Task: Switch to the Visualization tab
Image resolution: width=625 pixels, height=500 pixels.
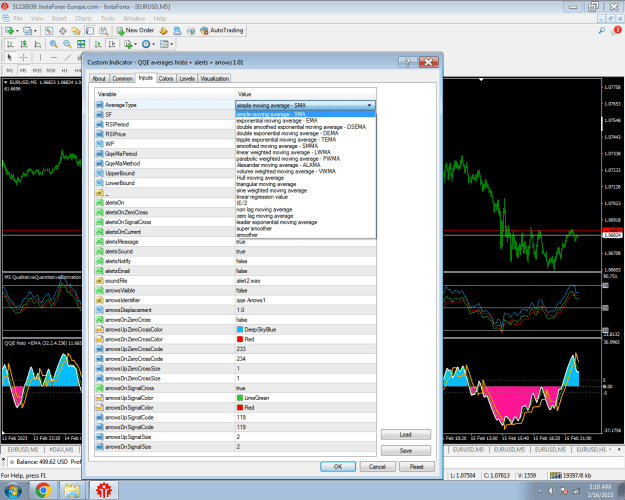Action: pyautogui.click(x=214, y=79)
